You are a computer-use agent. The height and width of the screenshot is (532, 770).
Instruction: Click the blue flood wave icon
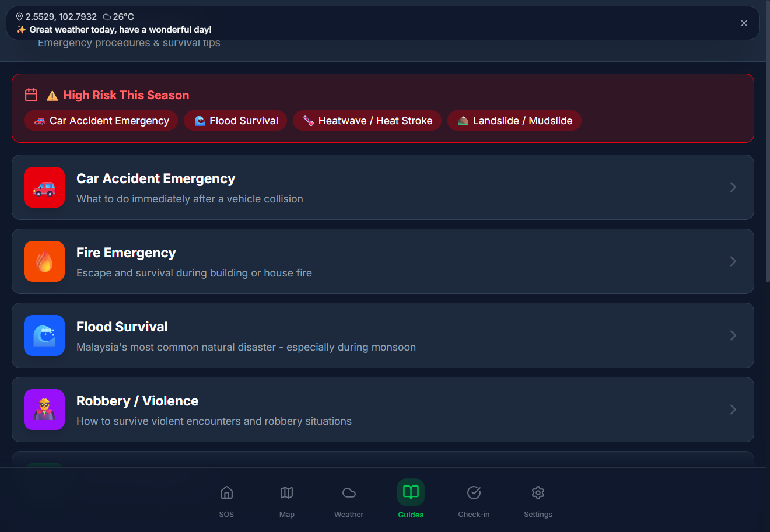[x=44, y=335]
